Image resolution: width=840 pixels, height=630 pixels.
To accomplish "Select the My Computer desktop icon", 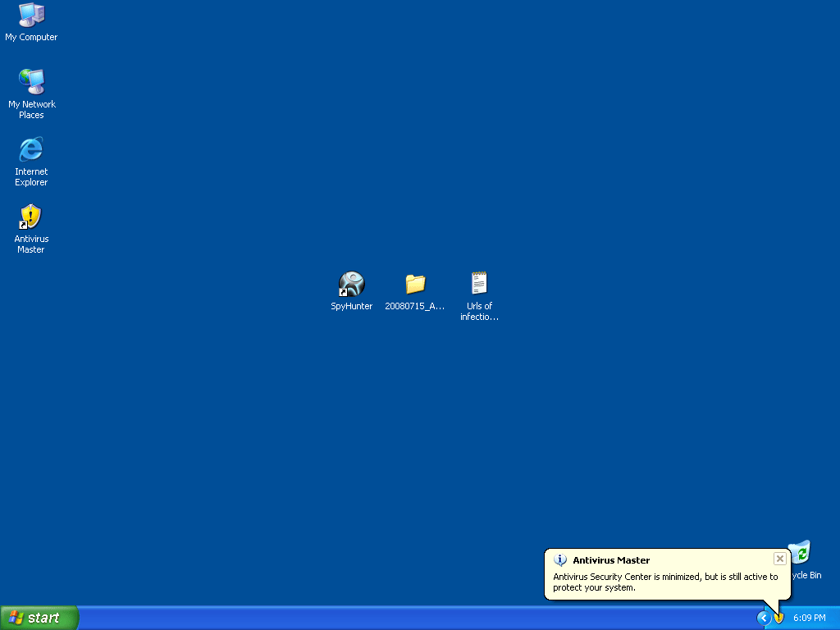I will [x=31, y=16].
